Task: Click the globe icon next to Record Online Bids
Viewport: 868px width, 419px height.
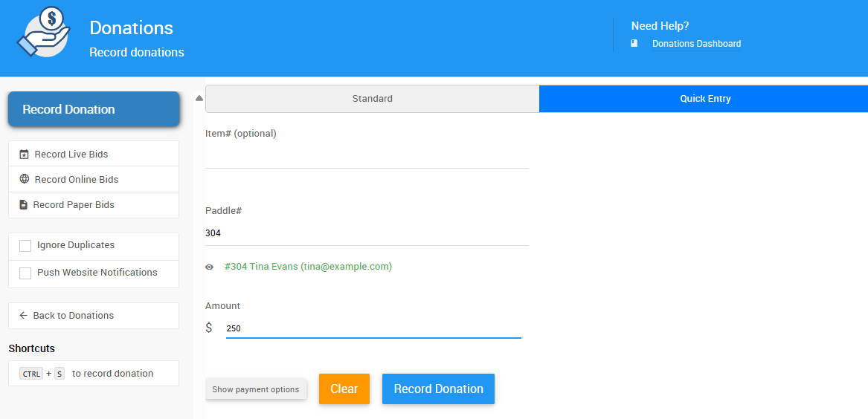Action: click(24, 179)
